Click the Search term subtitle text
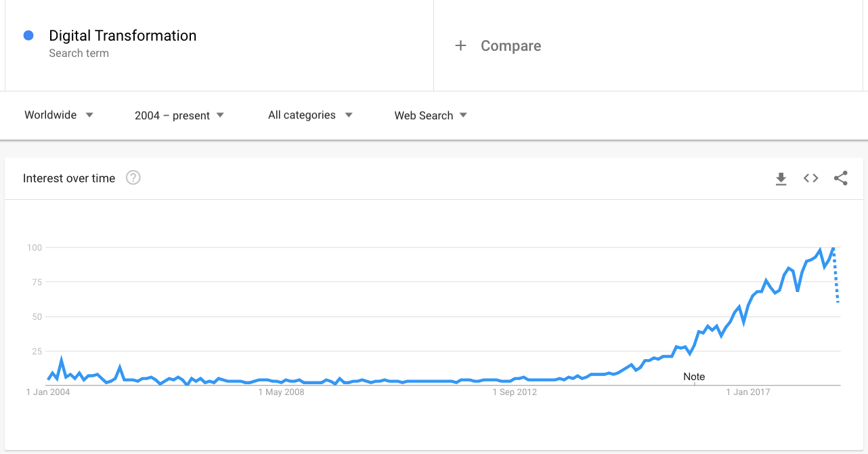 tap(79, 53)
